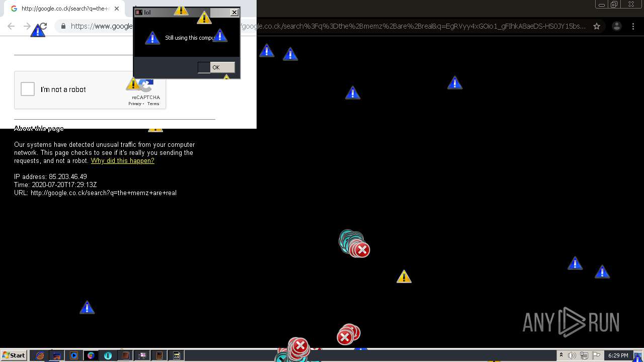This screenshot has height=362, width=644.
Task: Switch to Chrome via taskbar icon
Action: pos(91,355)
